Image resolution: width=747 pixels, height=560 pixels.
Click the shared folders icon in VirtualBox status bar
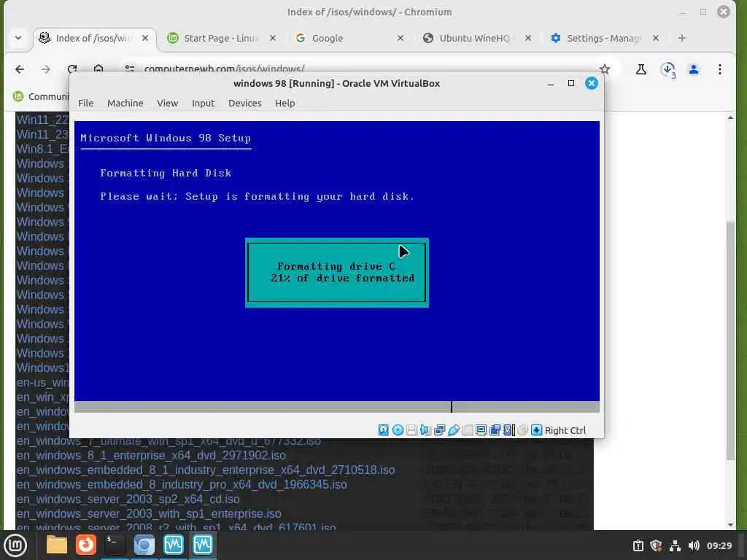(468, 430)
